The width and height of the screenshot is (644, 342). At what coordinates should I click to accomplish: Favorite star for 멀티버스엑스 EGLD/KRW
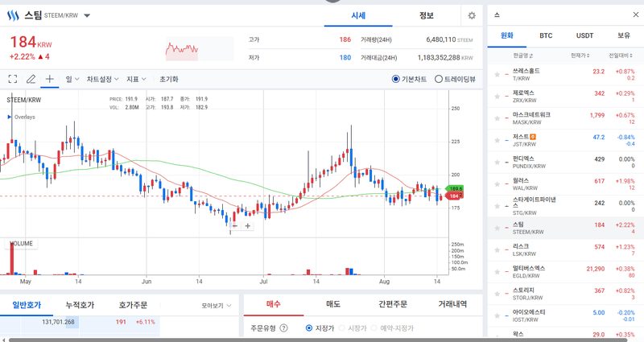(497, 272)
